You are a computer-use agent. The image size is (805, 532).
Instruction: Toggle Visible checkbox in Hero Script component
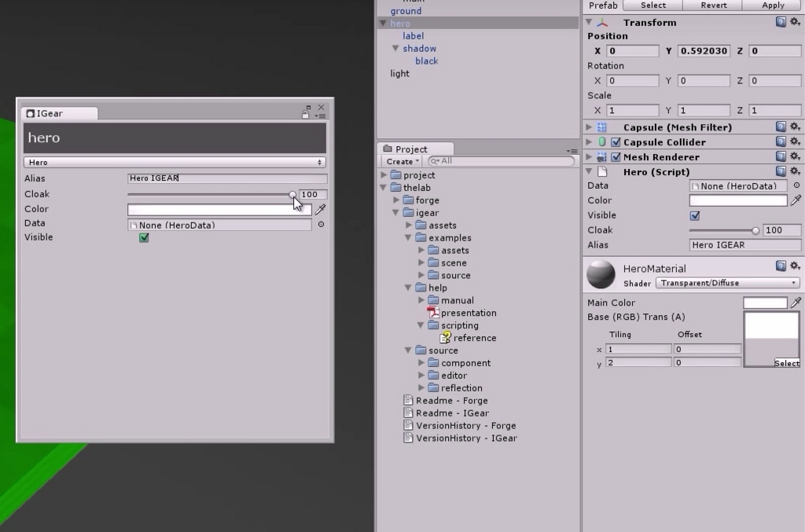[x=695, y=215]
